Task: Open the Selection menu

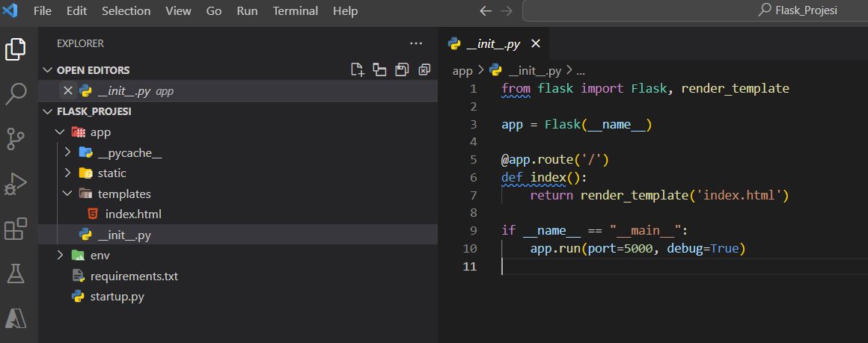Action: [x=126, y=11]
